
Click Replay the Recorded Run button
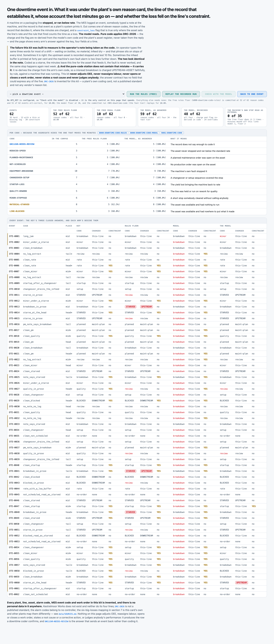click(181, 94)
